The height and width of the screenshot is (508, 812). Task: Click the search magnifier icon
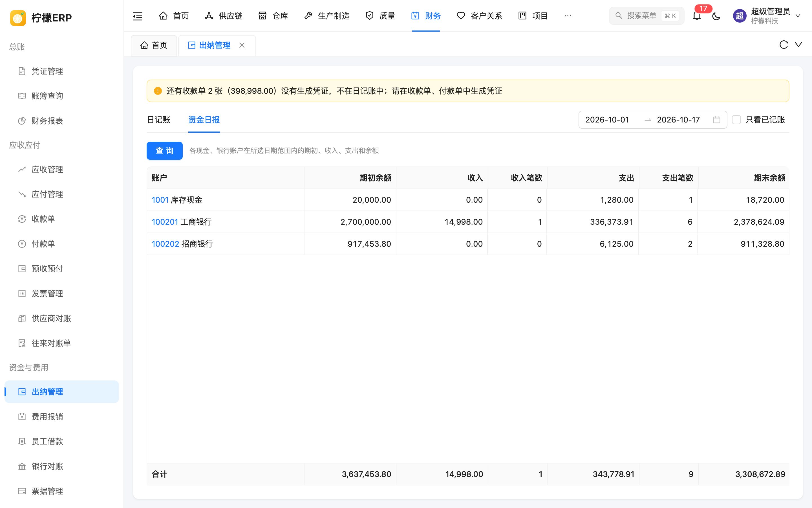[x=618, y=16]
